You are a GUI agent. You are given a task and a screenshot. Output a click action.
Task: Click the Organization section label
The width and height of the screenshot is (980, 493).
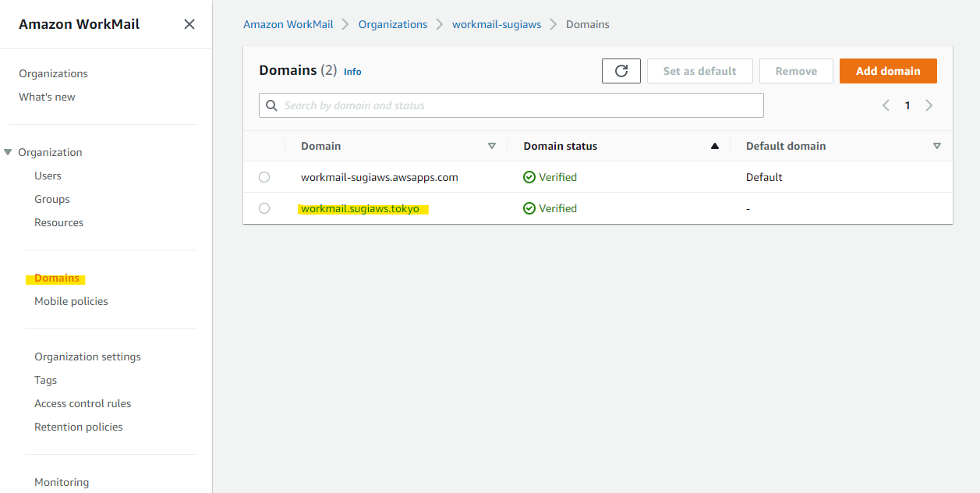(x=50, y=152)
